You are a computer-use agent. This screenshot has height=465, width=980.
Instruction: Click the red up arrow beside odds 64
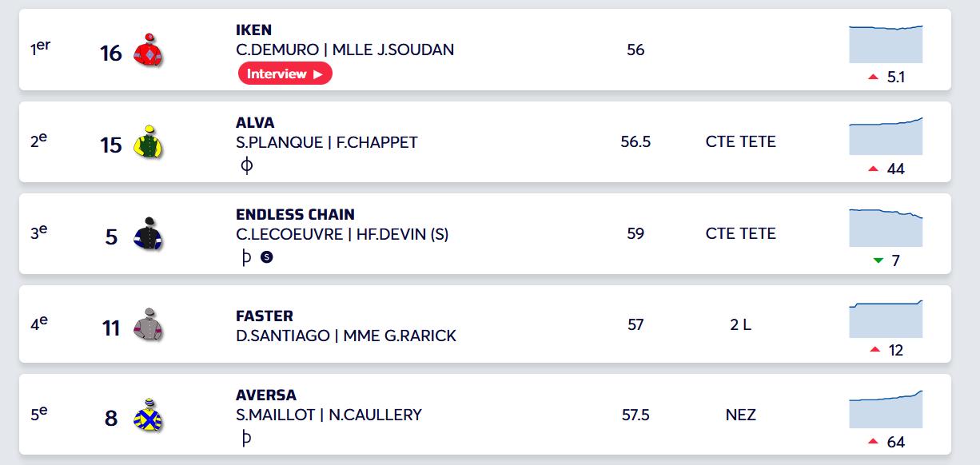[873, 442]
